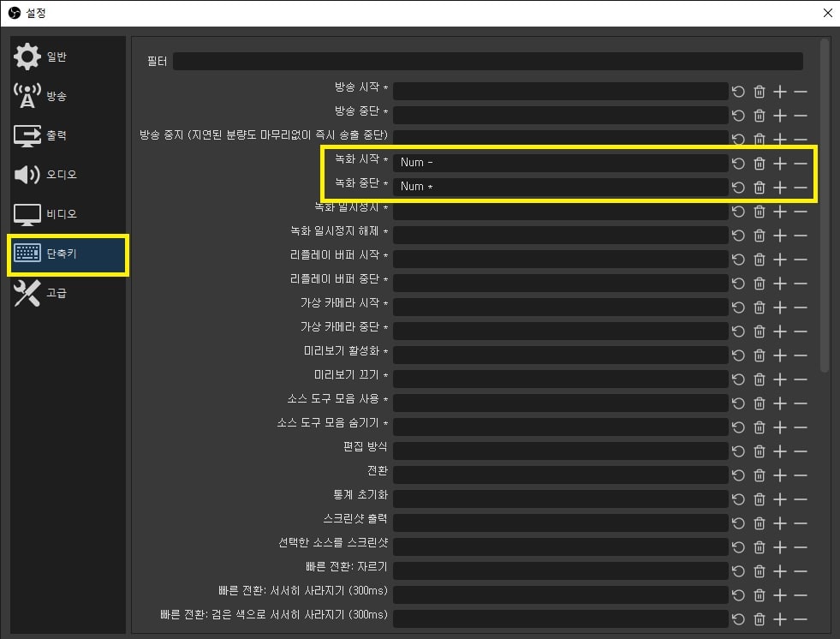
Task: Click the minus icon for 방송 중단 row
Action: tap(801, 116)
